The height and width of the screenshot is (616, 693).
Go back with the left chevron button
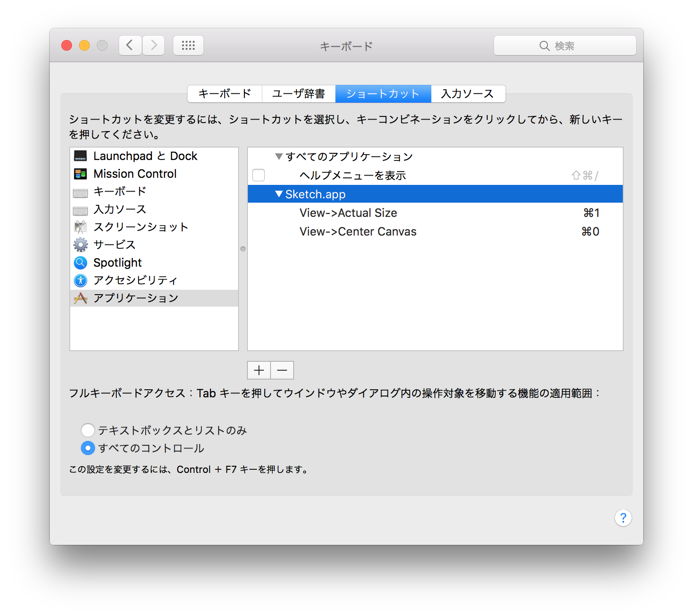130,45
